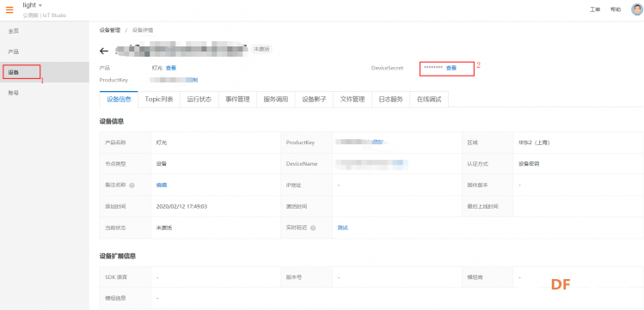
Task: Open 帮助 in the top bar
Action: click(x=616, y=9)
